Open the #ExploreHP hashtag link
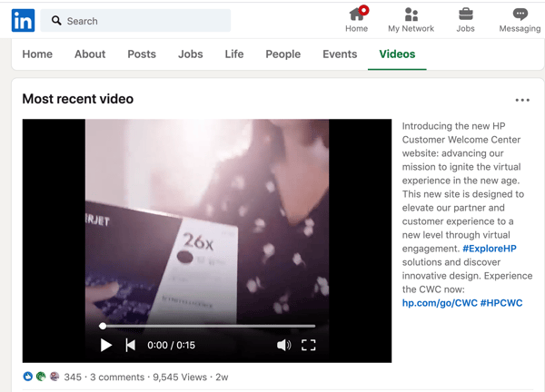The height and width of the screenshot is (392, 545). tap(490, 249)
